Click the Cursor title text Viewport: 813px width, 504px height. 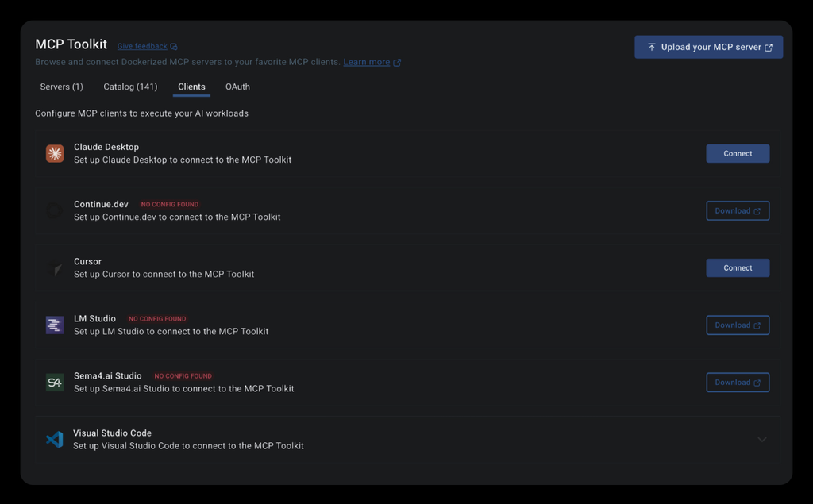pos(87,262)
